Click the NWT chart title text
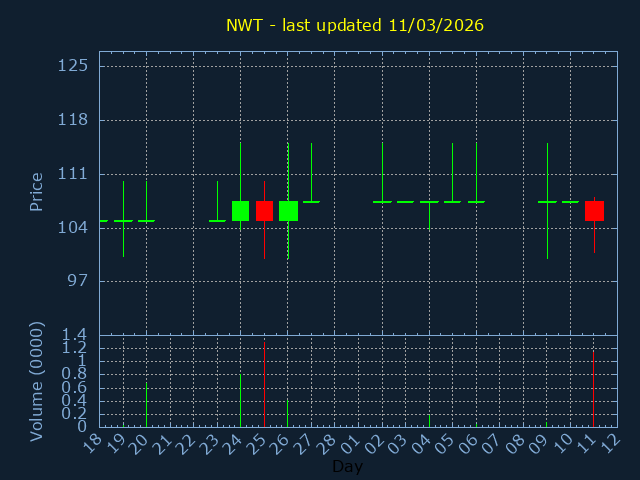The width and height of the screenshot is (640, 480). tap(355, 25)
